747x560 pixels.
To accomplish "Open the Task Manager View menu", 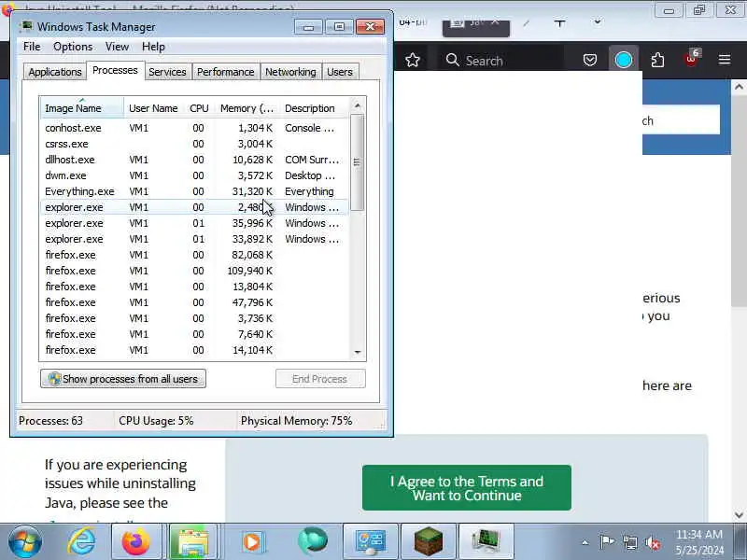I will point(118,47).
